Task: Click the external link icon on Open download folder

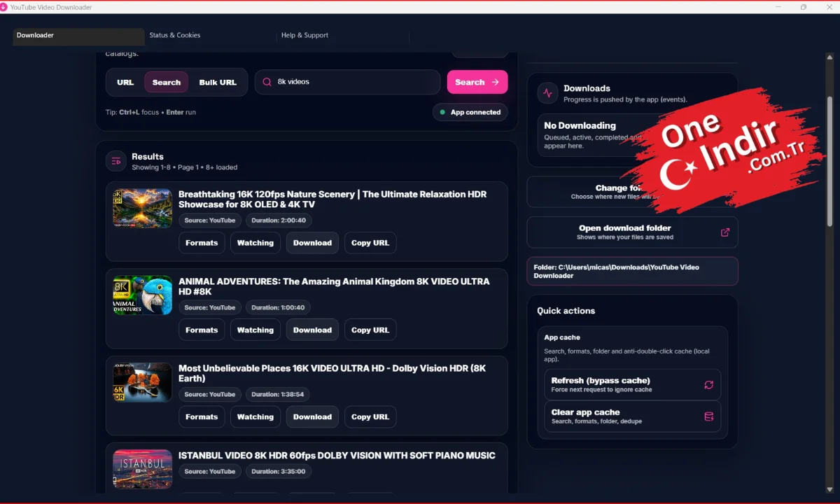Action: (725, 232)
